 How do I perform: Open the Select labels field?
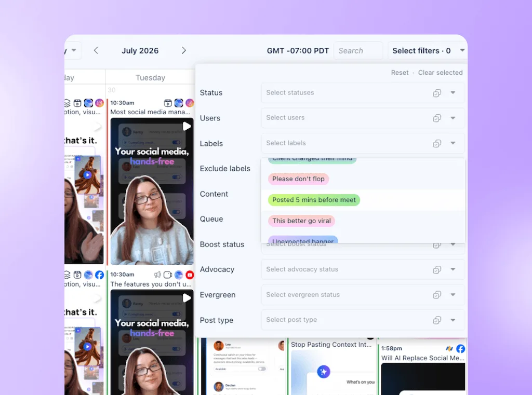click(x=363, y=143)
